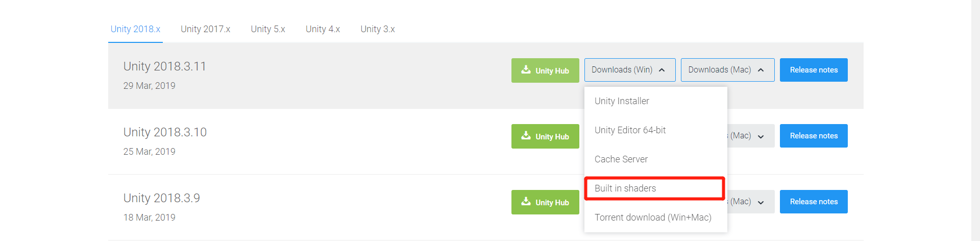
Task: Expand Downloads (Mac) dropdown for Unity 2018.3.11
Action: [727, 70]
